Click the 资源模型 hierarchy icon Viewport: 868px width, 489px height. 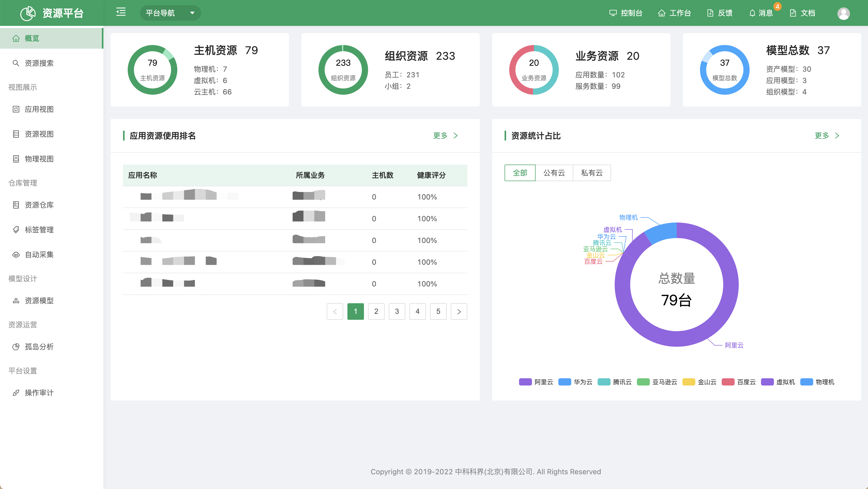[16, 300]
